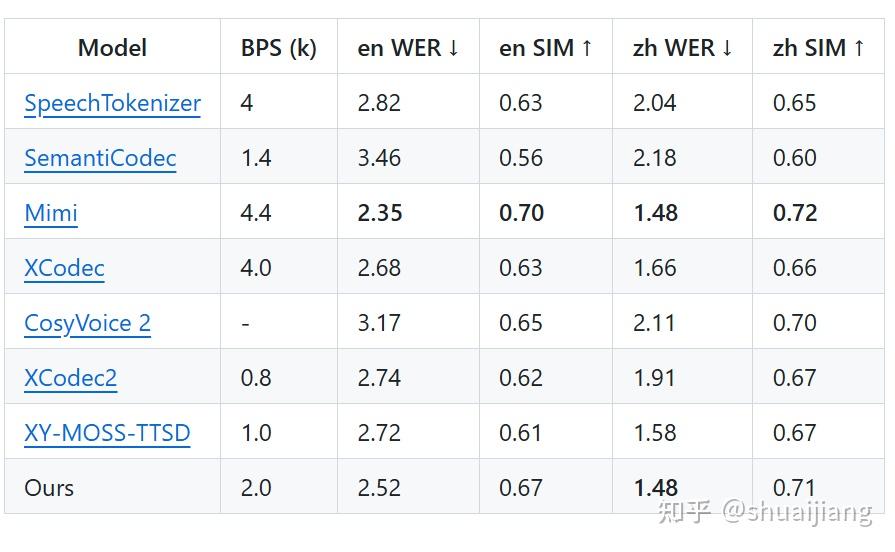
Task: Click SemantiCodec's 0.56 en SIM cell
Action: (x=520, y=158)
